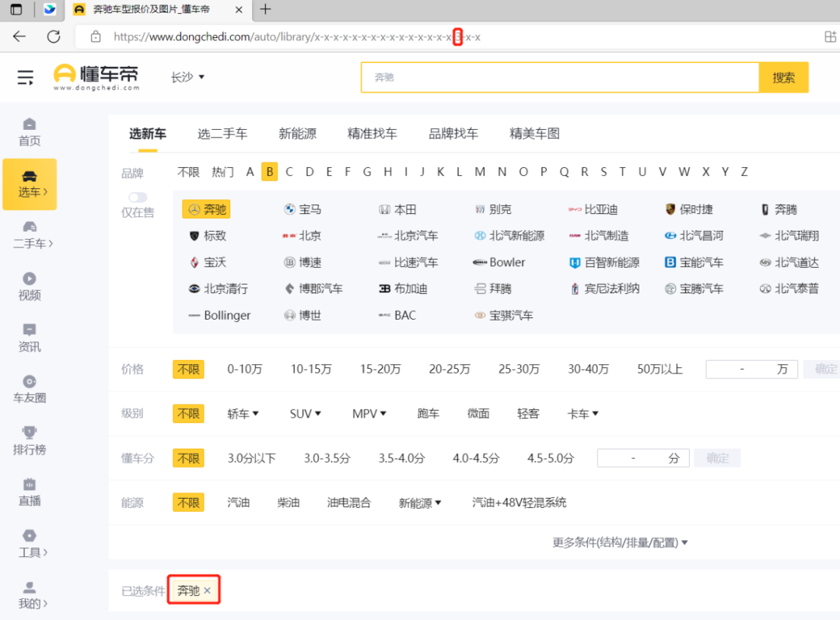Select 不限 in the 价格 row
This screenshot has height=620, width=840.
[188, 370]
